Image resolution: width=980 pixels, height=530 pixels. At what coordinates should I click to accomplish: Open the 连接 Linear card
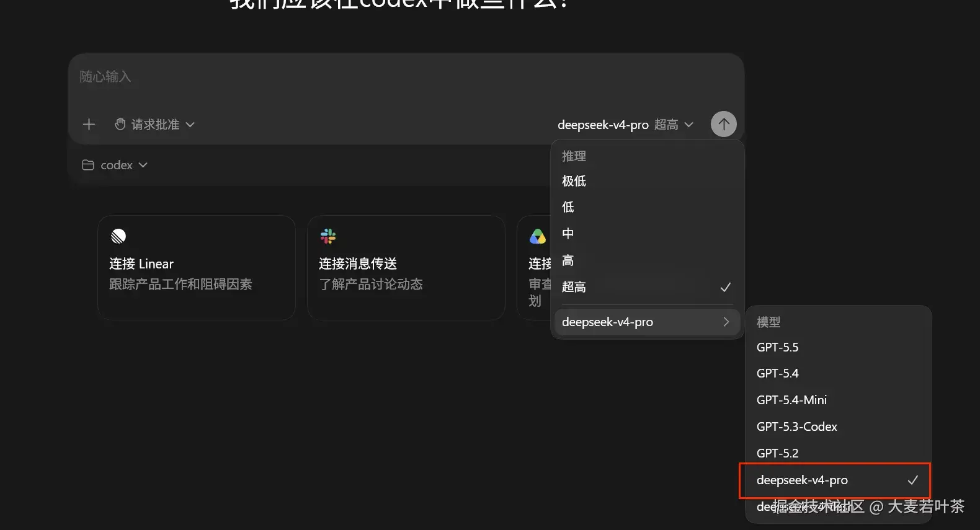pos(196,267)
